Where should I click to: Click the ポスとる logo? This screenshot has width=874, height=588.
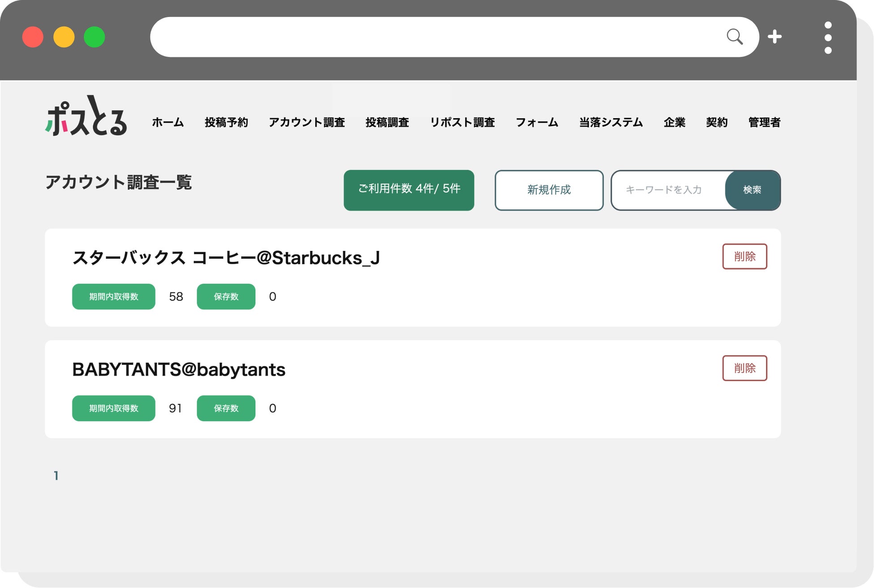(86, 116)
